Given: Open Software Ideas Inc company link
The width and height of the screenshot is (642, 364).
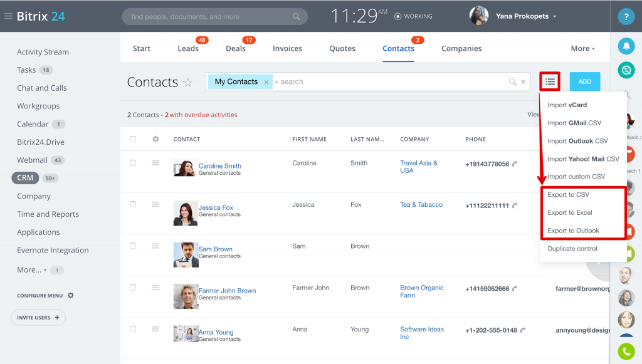Looking at the screenshot, I should coord(422,333).
